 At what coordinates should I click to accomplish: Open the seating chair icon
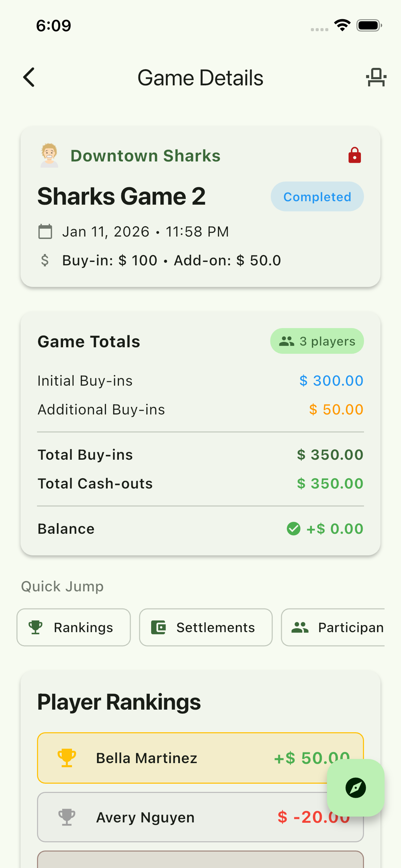coord(376,77)
